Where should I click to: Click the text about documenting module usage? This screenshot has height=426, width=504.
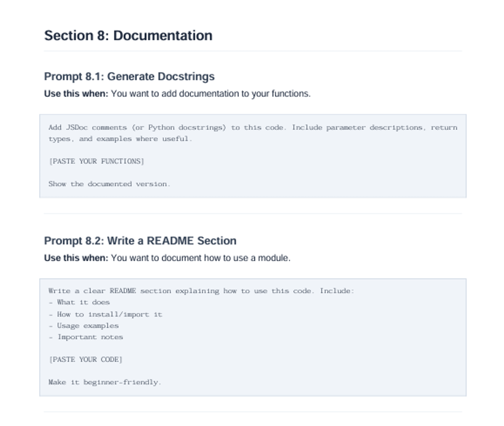pyautogui.click(x=201, y=258)
